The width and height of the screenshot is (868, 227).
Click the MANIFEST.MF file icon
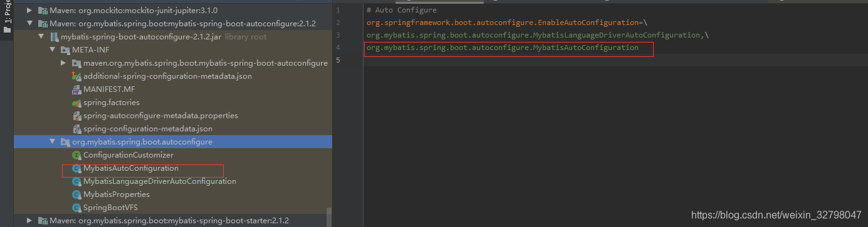coord(76,89)
